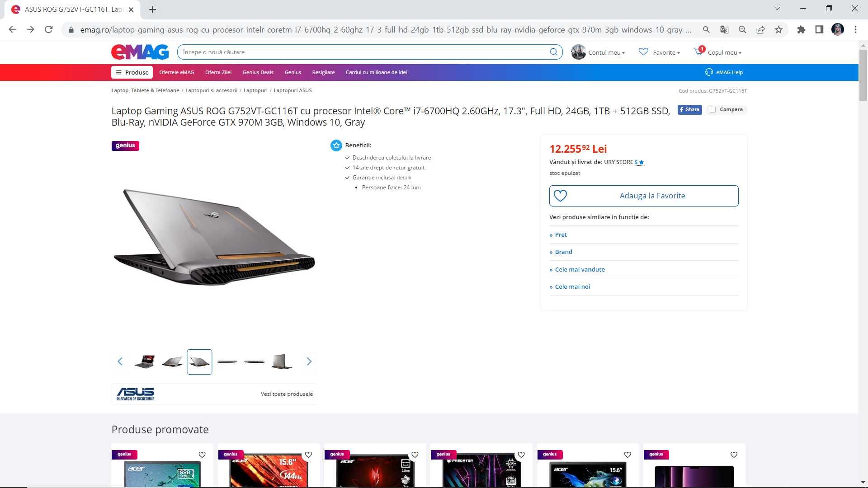Open warranty detalii link
The image size is (868, 488).
tap(404, 178)
